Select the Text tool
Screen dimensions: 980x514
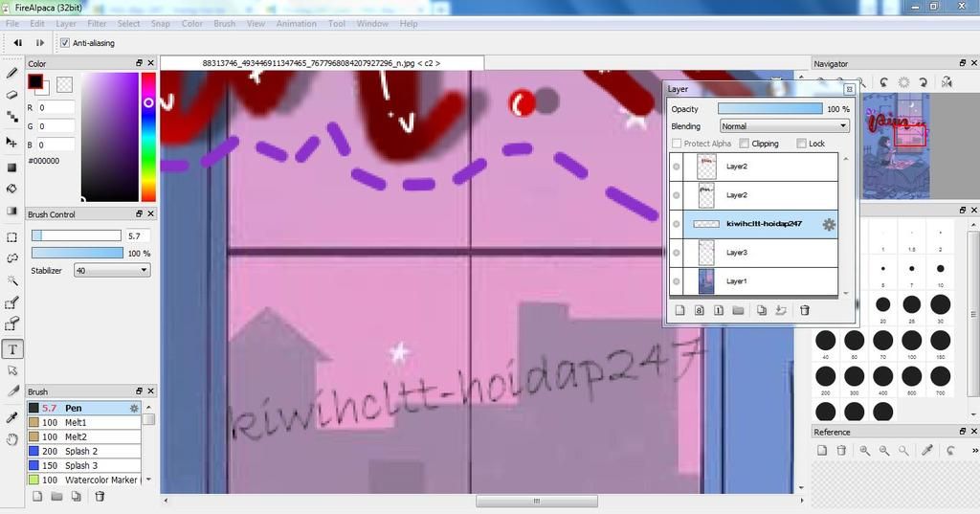point(12,349)
